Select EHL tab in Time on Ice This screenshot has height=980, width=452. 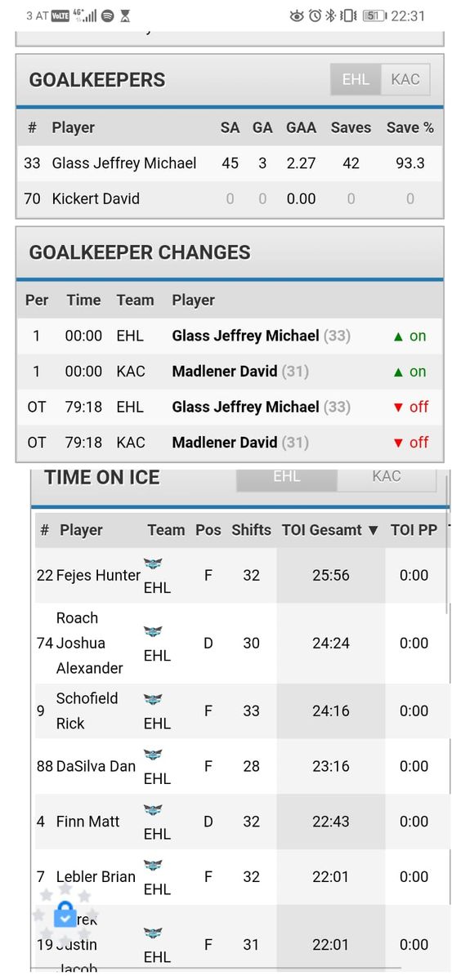click(287, 477)
